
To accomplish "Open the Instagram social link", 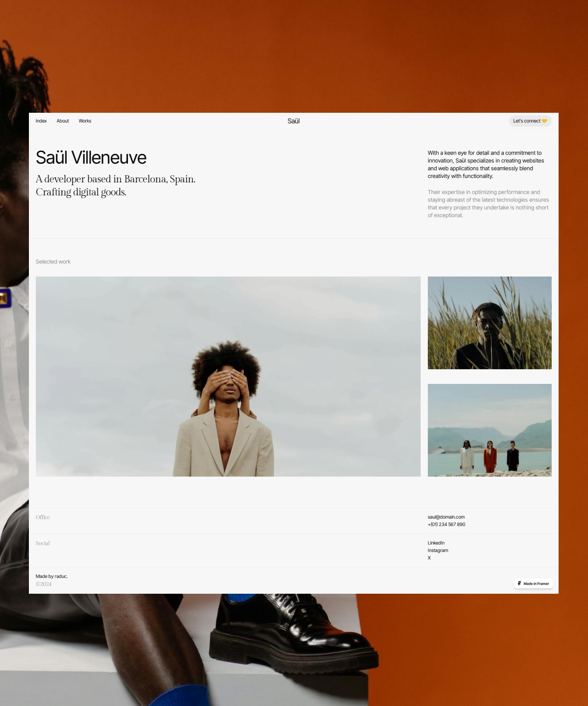I will tap(438, 551).
